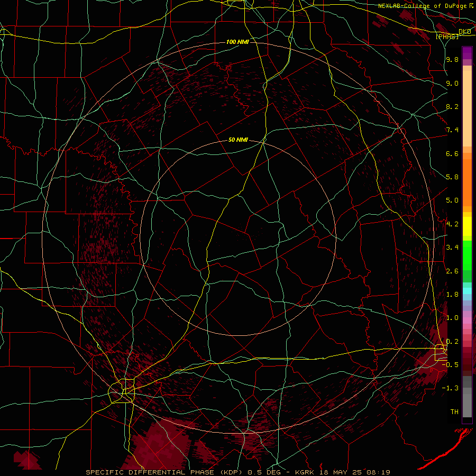The width and height of the screenshot is (476, 476).
Task: Click the 4.2 value on the color scale
Action: pos(452,224)
